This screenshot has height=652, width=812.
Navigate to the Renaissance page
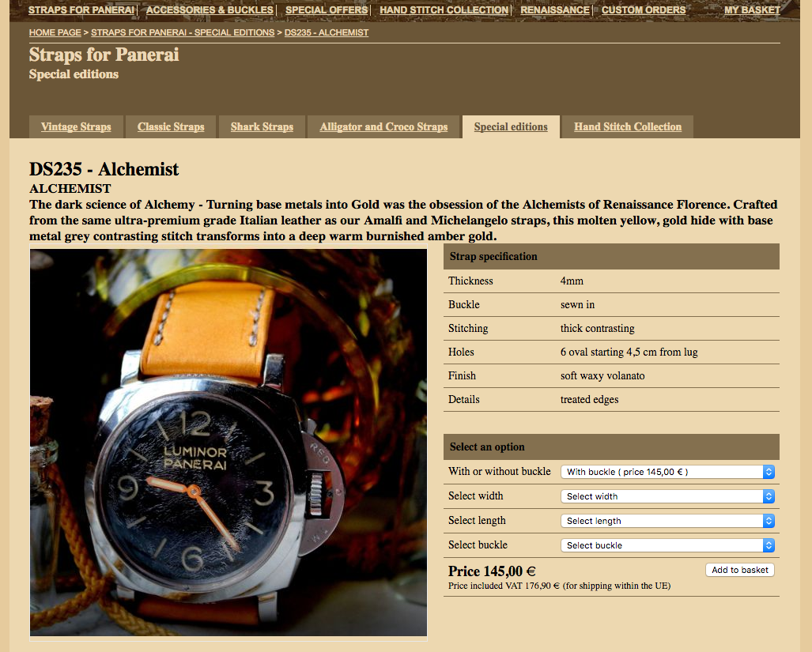click(555, 10)
